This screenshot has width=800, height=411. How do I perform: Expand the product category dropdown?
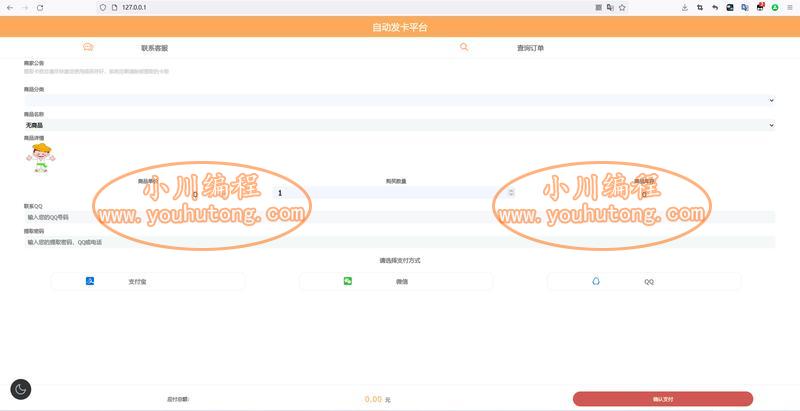399,100
